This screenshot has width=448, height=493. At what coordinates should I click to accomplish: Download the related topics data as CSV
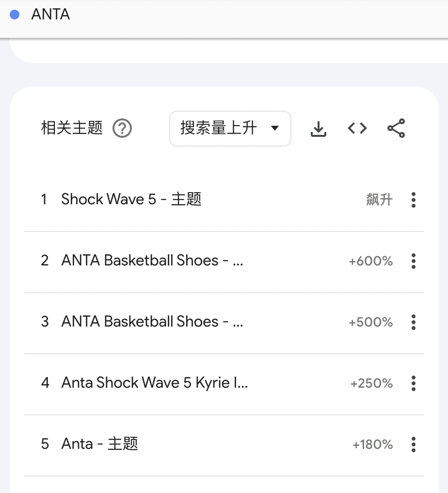[318, 129]
